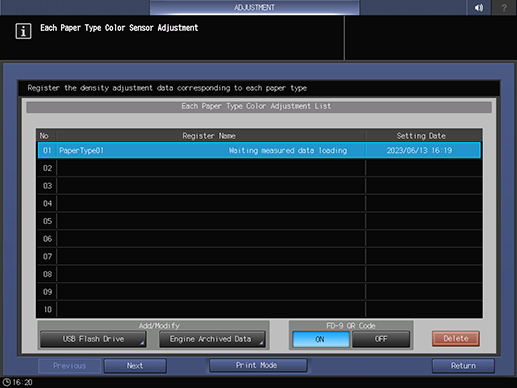Click the 'Waiting measured data loading' status text
The height and width of the screenshot is (388, 517).
pyautogui.click(x=288, y=151)
